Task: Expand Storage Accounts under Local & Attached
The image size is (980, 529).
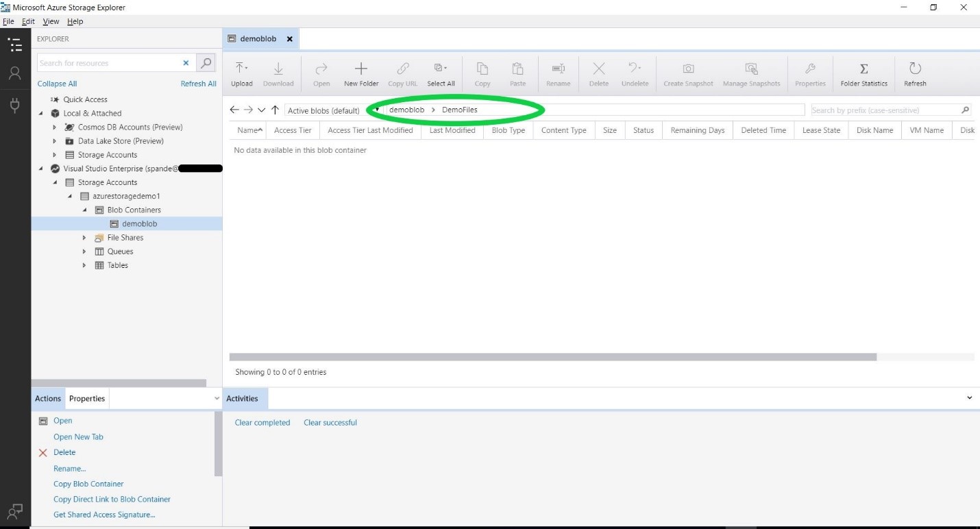Action: [55, 155]
